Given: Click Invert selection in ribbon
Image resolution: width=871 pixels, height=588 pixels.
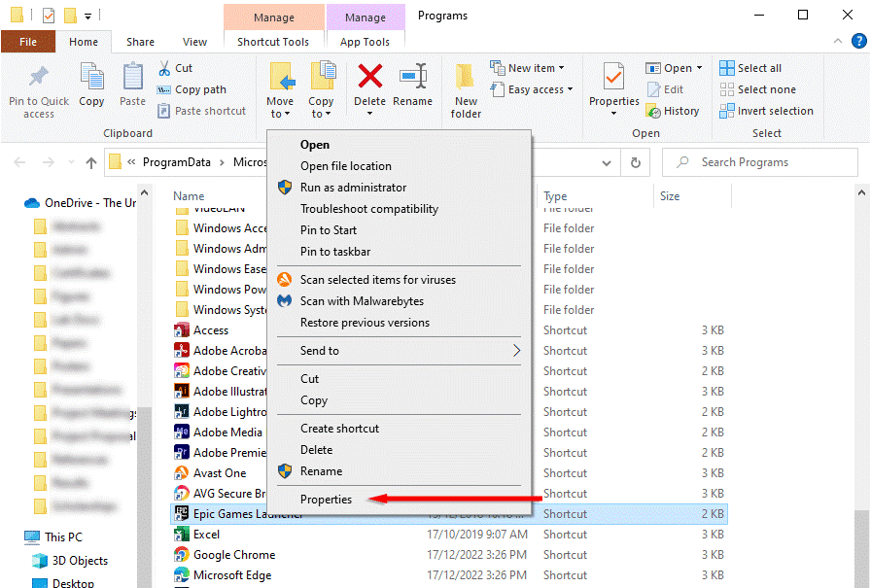Looking at the screenshot, I should click(x=767, y=111).
